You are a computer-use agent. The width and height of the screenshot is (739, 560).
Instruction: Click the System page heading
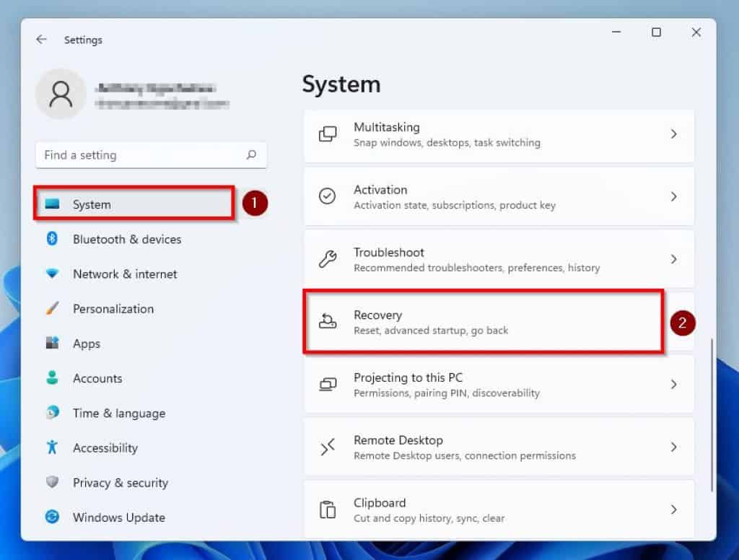(x=341, y=85)
